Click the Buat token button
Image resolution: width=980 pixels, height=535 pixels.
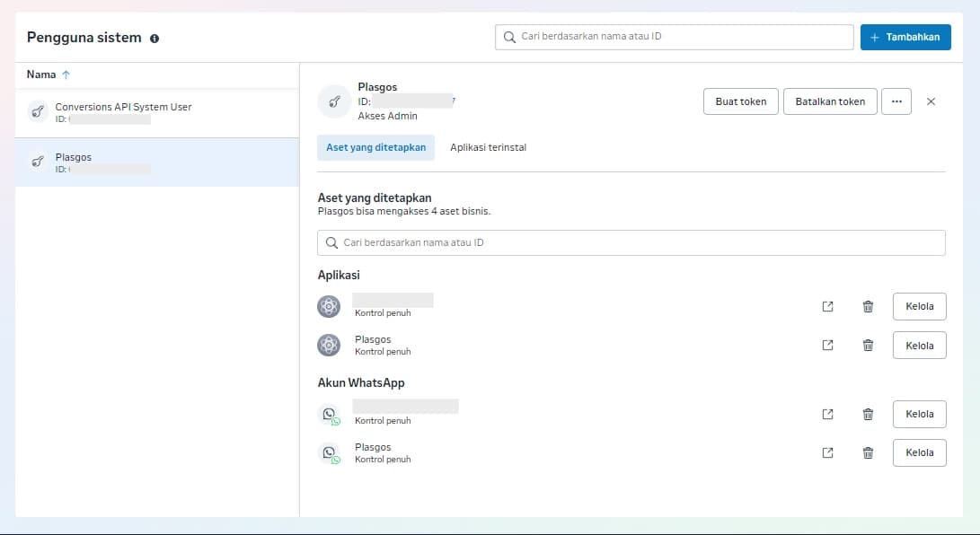[x=740, y=101]
